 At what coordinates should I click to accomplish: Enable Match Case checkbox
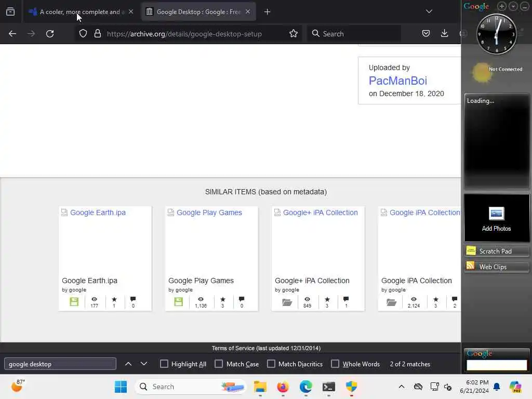click(x=219, y=364)
